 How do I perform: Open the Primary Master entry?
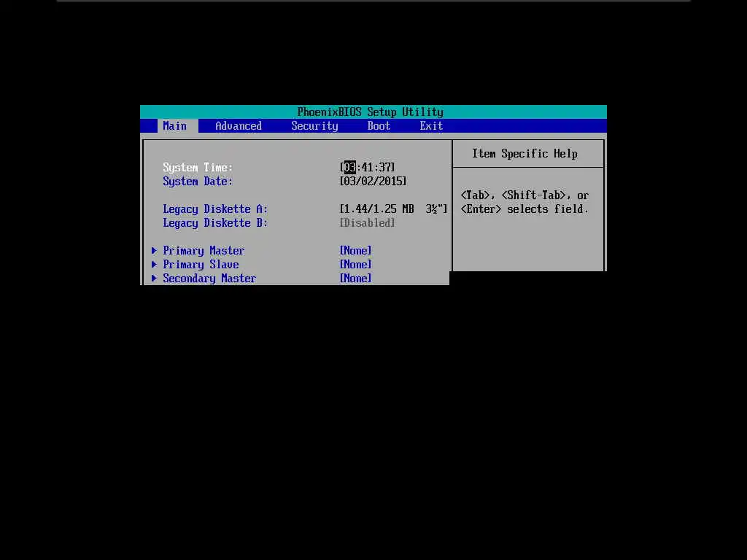tap(204, 251)
